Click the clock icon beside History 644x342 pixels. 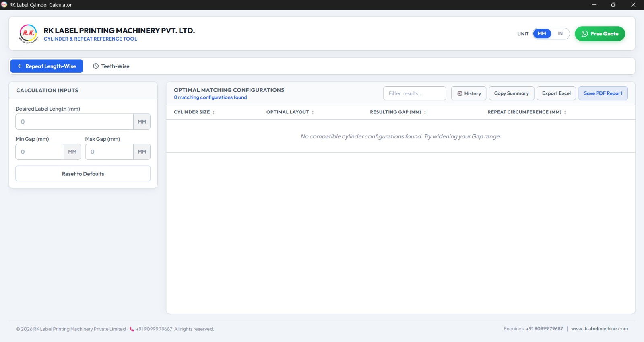(460, 93)
